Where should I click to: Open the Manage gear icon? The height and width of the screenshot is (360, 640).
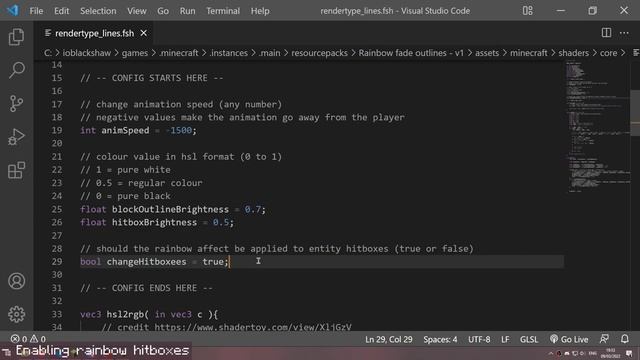point(16,314)
